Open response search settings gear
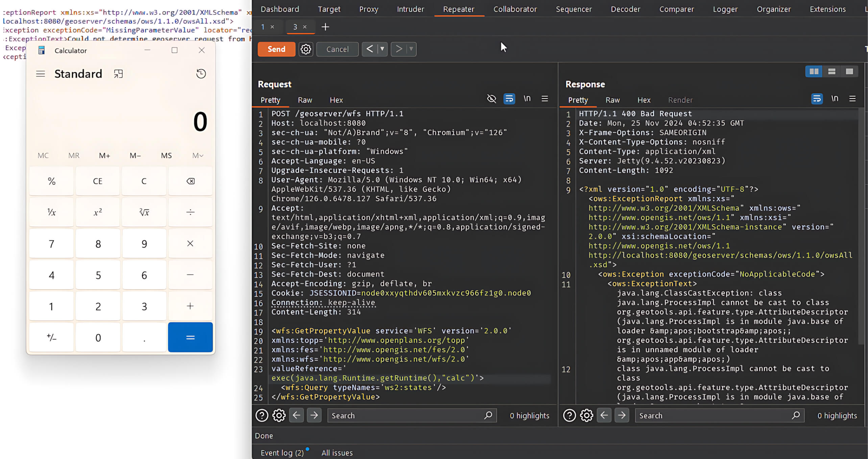 pos(586,415)
